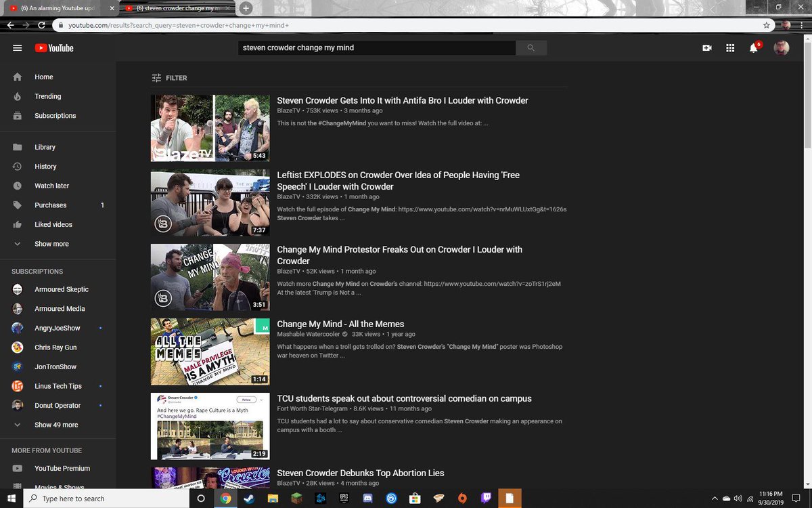Open the YouTube apps grid

pos(730,48)
